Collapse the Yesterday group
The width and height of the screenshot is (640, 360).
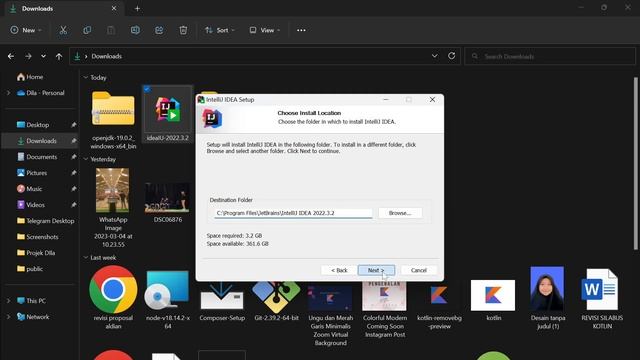pyautogui.click(x=86, y=159)
